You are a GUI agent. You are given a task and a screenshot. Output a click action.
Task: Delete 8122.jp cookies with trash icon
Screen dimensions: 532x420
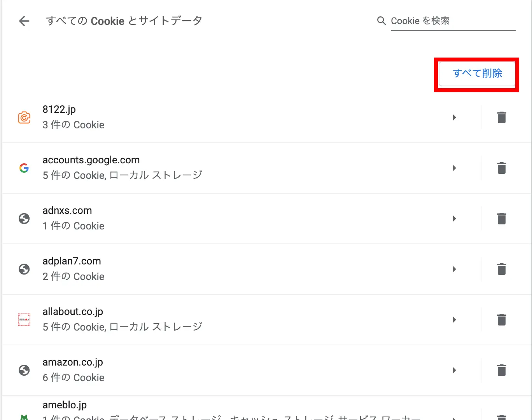point(502,117)
